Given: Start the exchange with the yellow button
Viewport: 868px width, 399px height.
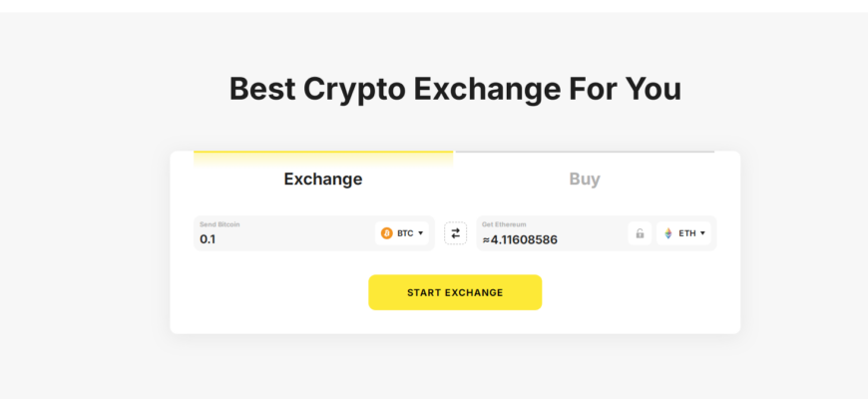Looking at the screenshot, I should coord(455,292).
